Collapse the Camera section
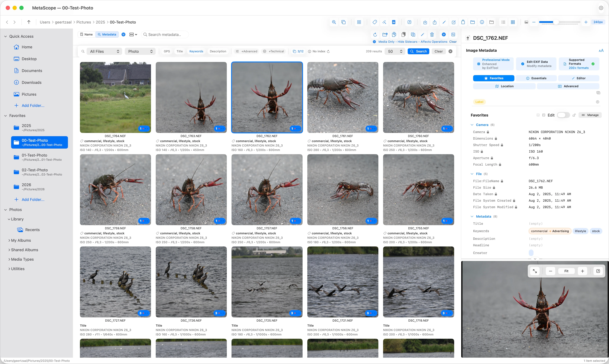Screen dimensions: 609x364 (x=472, y=125)
